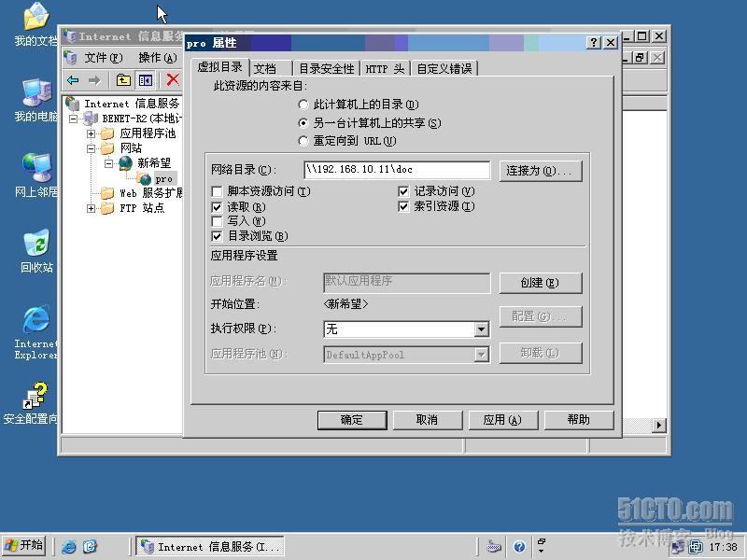Open 我的文档 desktop icon
Viewport: 747px width, 560px height.
[35, 25]
